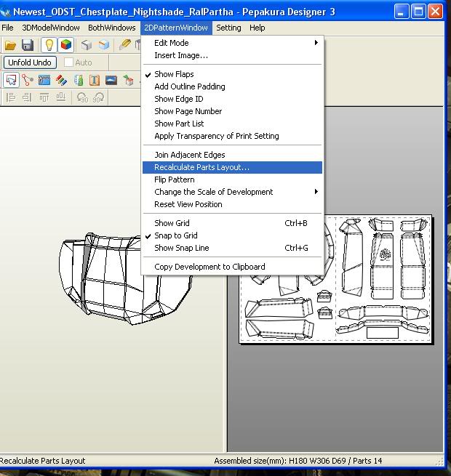
Task: Toggle Show Snap Line option
Action: 232,248
